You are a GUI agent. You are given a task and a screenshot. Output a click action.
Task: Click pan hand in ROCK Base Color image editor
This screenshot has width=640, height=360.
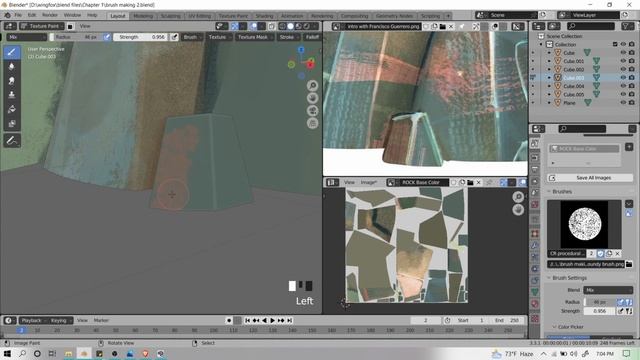[x=518, y=210]
